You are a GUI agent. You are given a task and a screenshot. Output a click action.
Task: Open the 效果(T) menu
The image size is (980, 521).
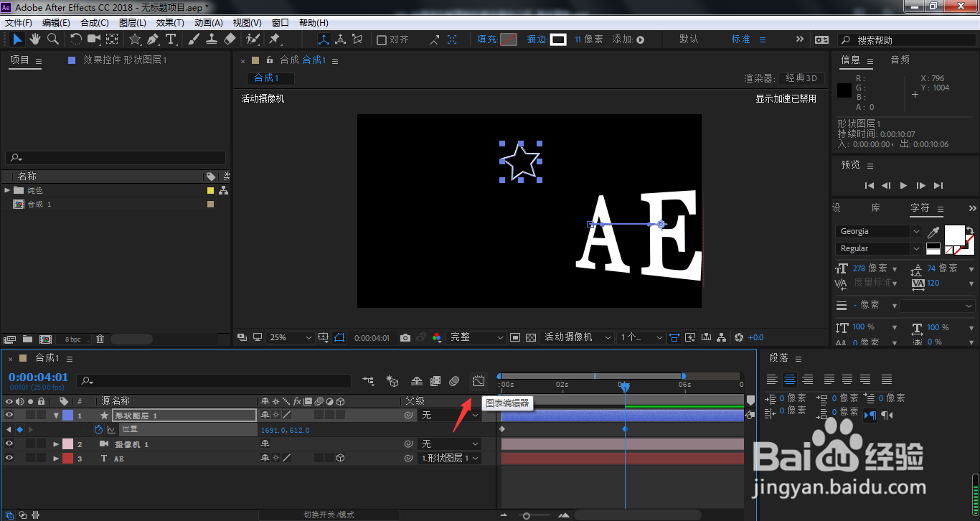[x=170, y=23]
